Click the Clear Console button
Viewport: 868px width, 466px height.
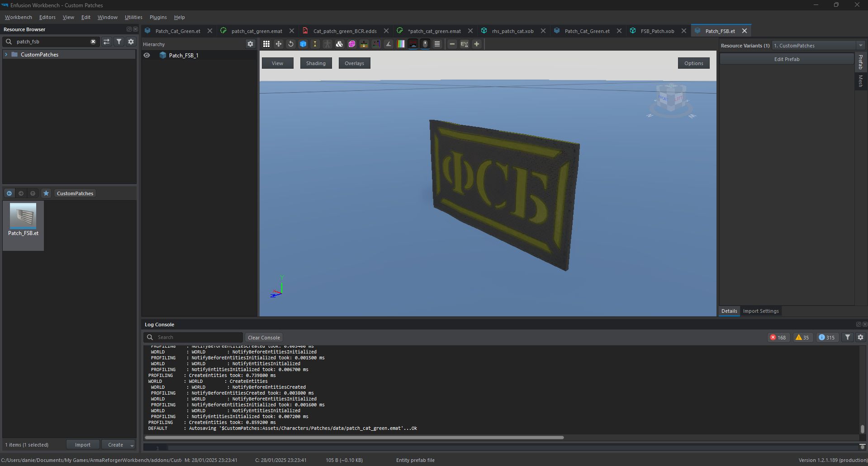tap(263, 337)
